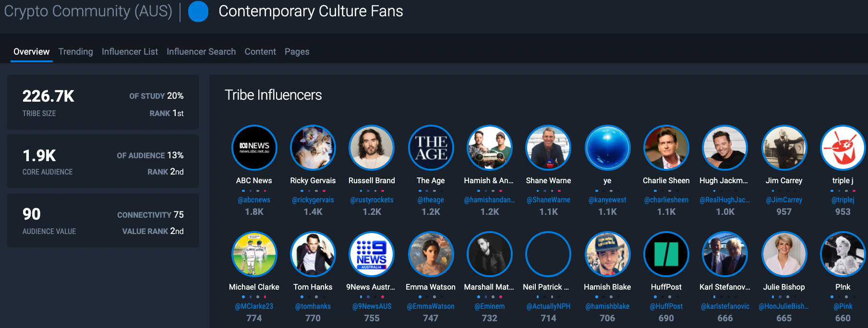
Task: Click Julie Bishop's name label
Action: pos(784,287)
